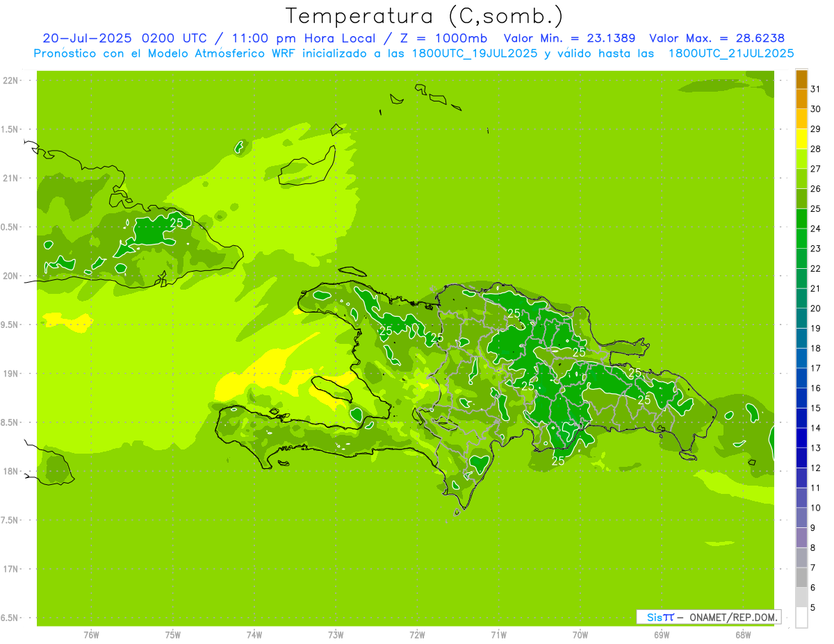
Task: Click the colorbar value label "31"
Action: tap(815, 89)
